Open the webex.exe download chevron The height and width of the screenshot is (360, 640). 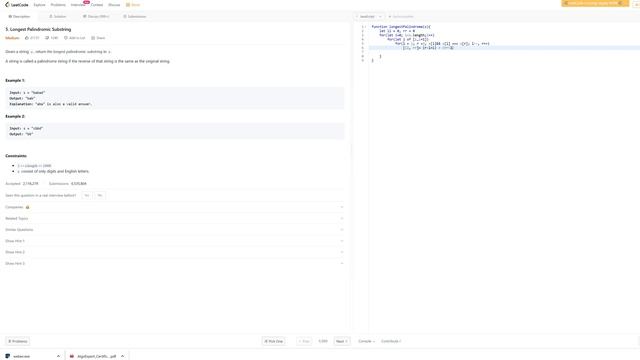coord(58,356)
